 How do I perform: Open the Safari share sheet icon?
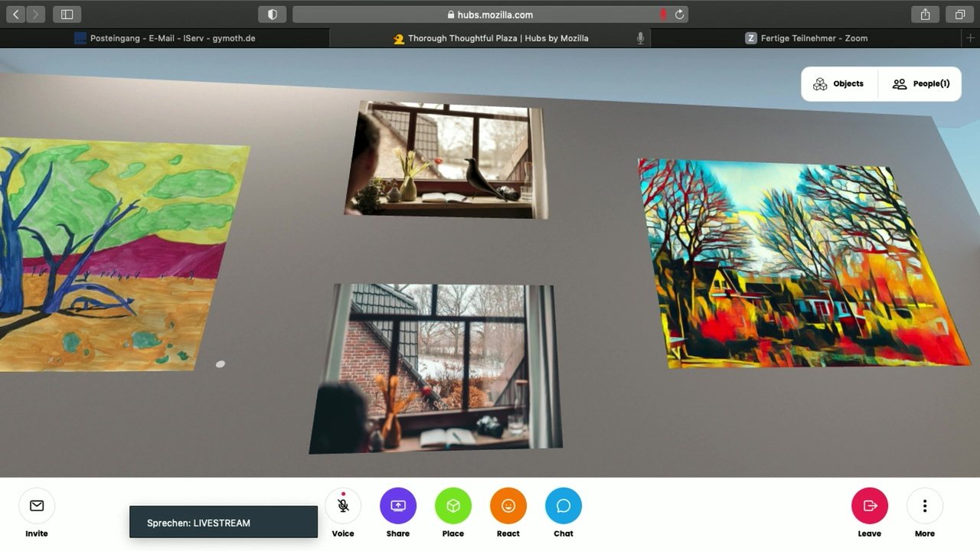pos(925,15)
